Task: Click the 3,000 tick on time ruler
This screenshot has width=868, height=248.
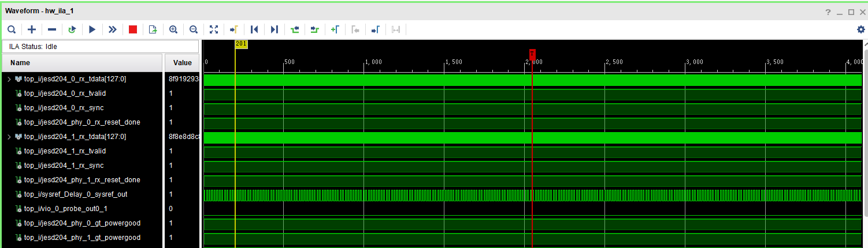Action: (694, 62)
